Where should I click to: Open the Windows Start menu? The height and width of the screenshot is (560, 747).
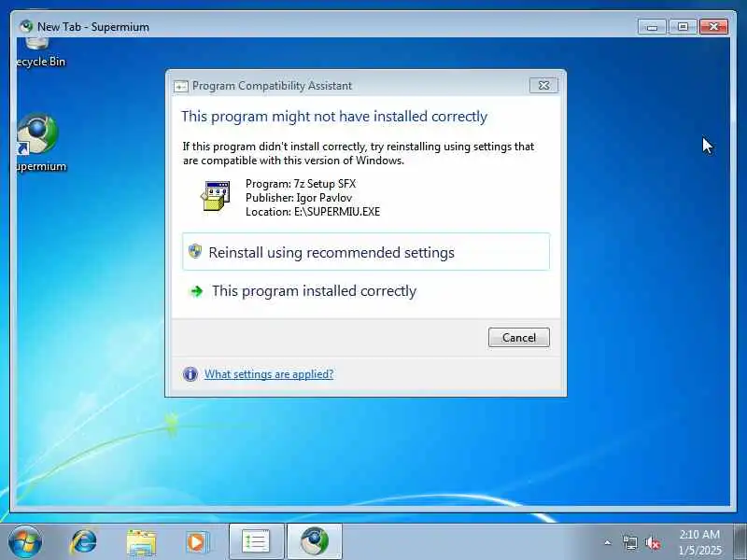tap(24, 541)
